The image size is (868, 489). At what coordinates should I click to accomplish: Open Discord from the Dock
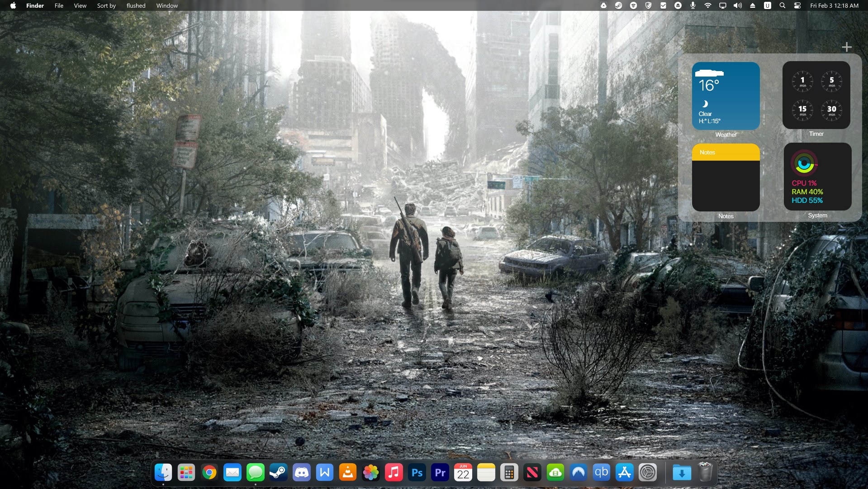pos(302,473)
